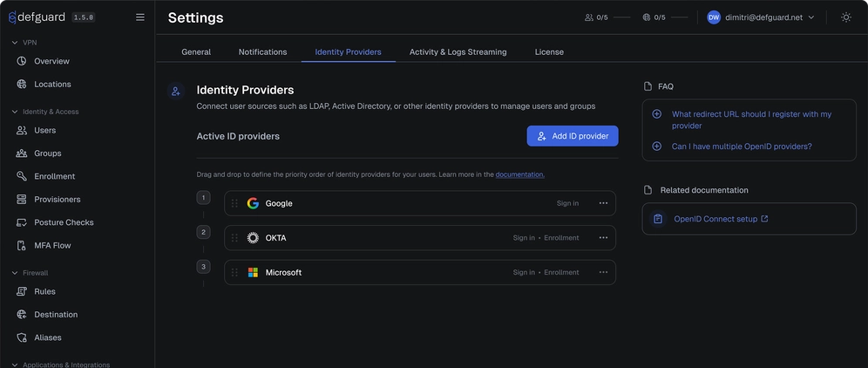Click the Related documentation file icon

[648, 190]
